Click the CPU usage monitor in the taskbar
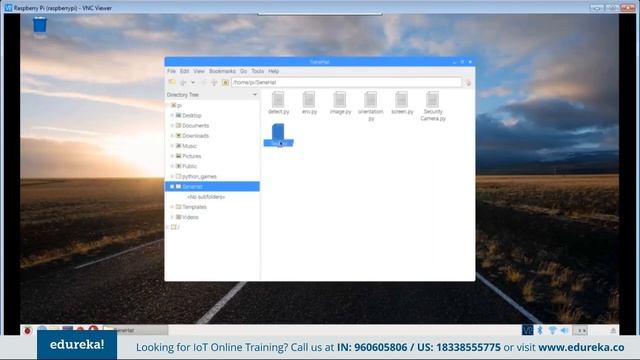The image size is (640, 360). [x=580, y=330]
